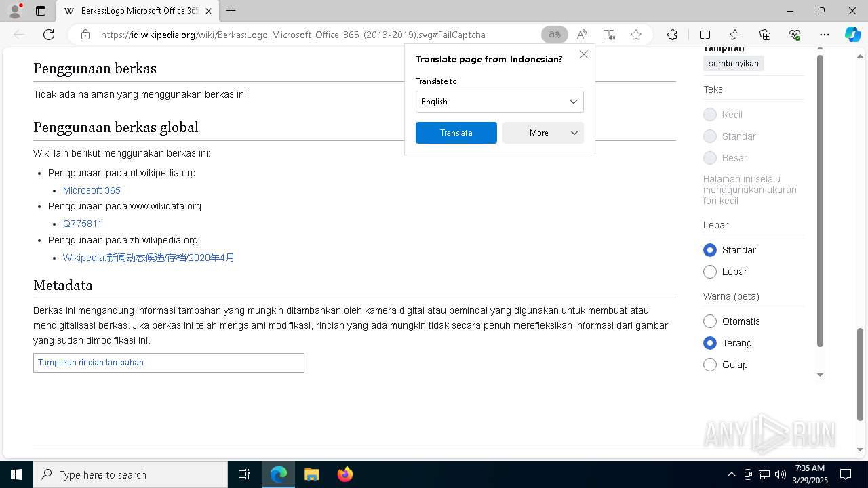View site information lock icon
Image resolution: width=868 pixels, height=488 pixels.
tap(85, 35)
